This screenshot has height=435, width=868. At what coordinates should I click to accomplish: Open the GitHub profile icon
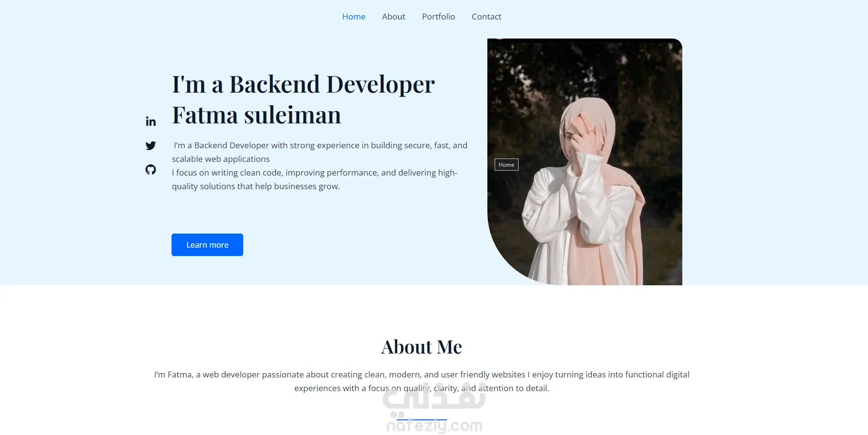point(151,170)
